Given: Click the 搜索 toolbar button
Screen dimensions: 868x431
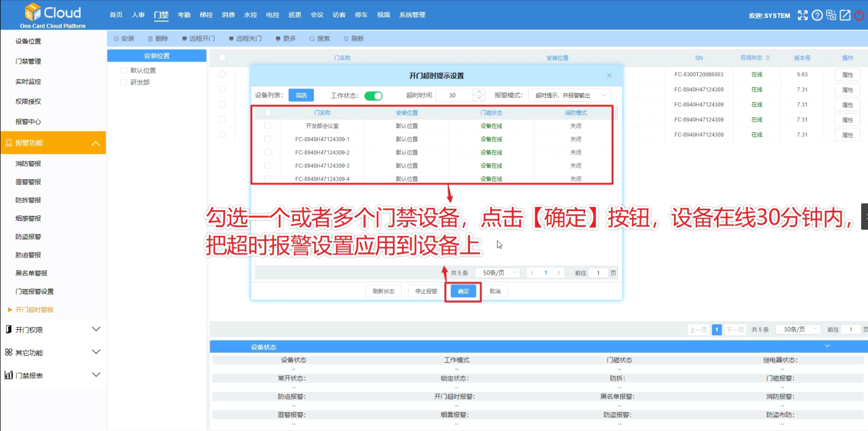Looking at the screenshot, I should click(x=320, y=38).
